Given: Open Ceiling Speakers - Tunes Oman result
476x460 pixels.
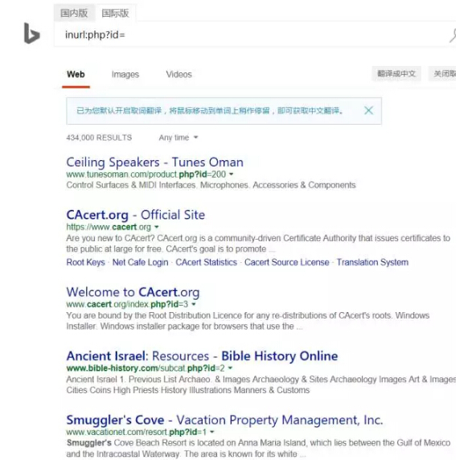Looking at the screenshot, I should [155, 162].
